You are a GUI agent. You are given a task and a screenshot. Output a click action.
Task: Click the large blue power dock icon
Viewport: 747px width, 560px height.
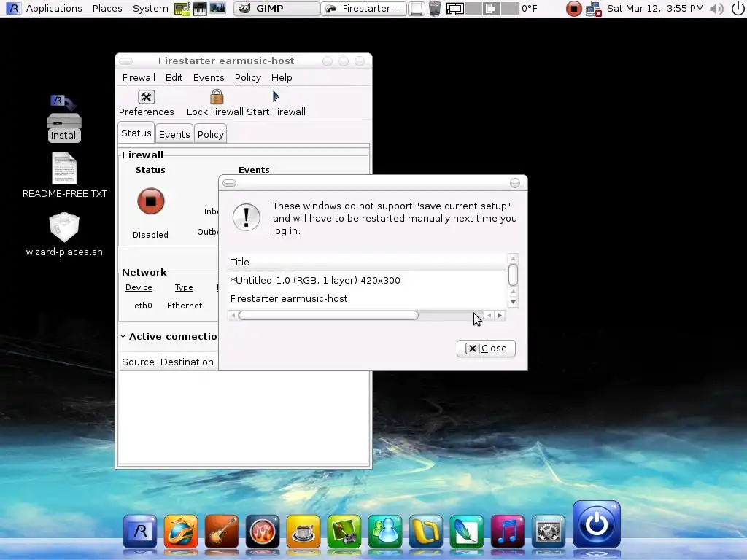597,524
